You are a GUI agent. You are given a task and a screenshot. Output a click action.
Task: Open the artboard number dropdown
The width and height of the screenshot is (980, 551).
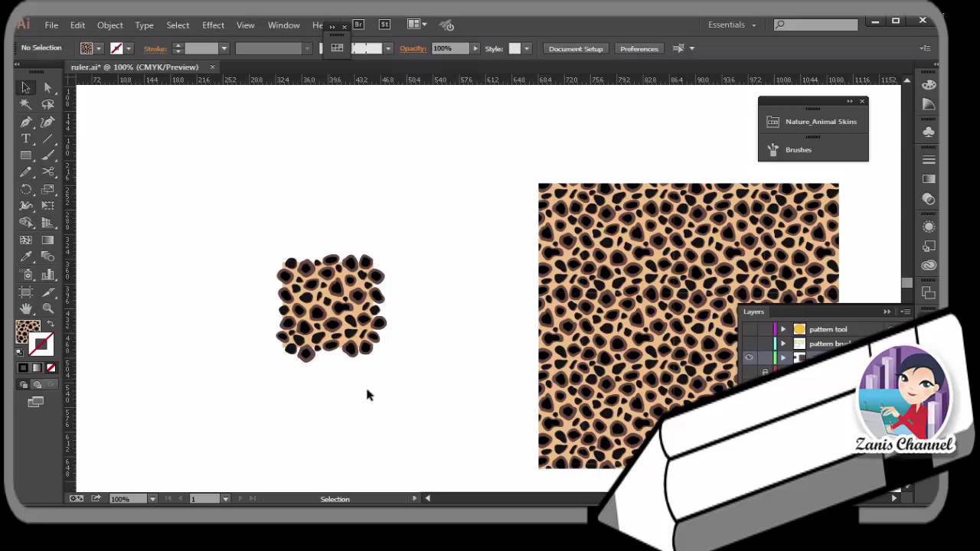click(x=225, y=499)
